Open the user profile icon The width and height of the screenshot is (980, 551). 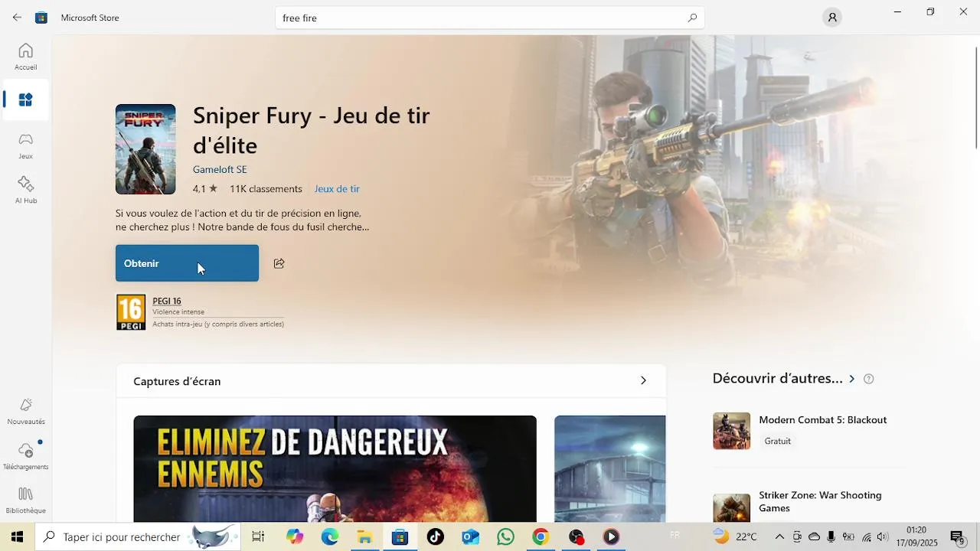click(831, 17)
